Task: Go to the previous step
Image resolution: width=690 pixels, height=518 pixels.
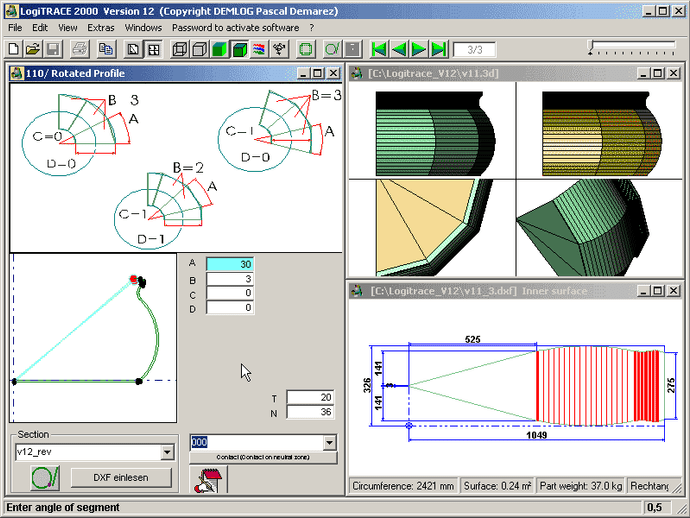Action: (399, 49)
